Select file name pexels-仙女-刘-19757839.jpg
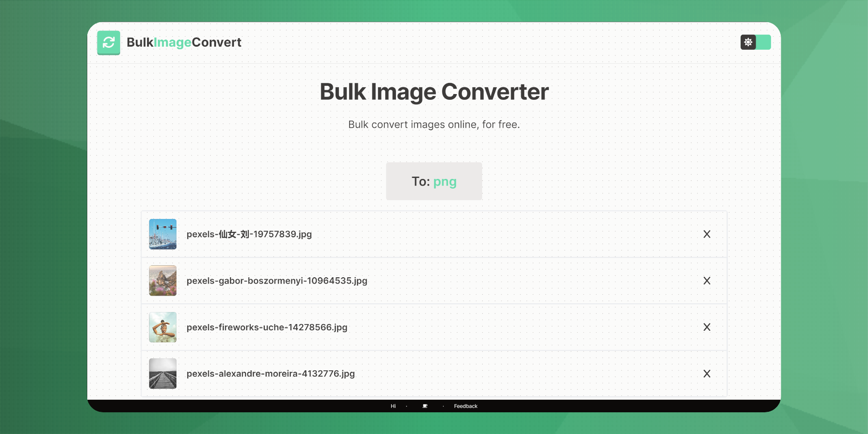The image size is (868, 434). tap(249, 234)
